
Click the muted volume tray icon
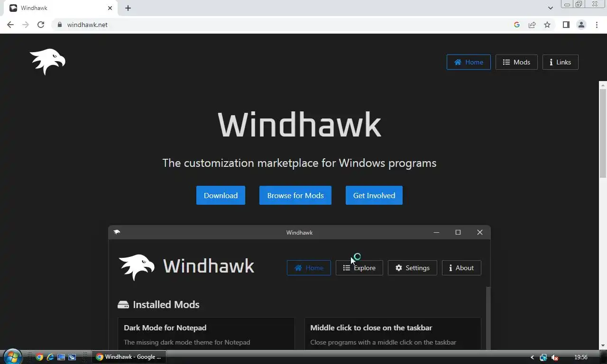tap(555, 357)
